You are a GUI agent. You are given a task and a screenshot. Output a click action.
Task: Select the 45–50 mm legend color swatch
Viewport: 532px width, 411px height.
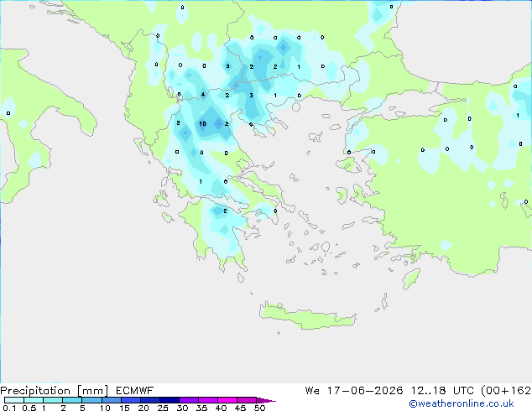click(x=247, y=400)
